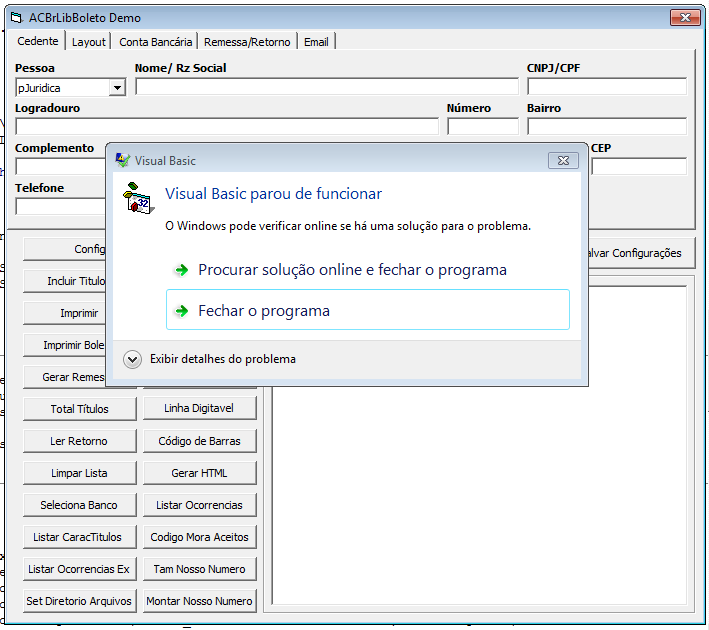The image size is (709, 630).
Task: Click inside the large output text area
Action: [479, 495]
